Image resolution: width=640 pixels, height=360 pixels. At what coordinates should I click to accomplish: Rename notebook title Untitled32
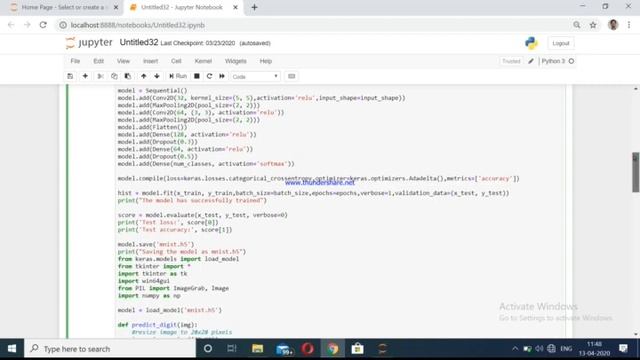click(139, 42)
